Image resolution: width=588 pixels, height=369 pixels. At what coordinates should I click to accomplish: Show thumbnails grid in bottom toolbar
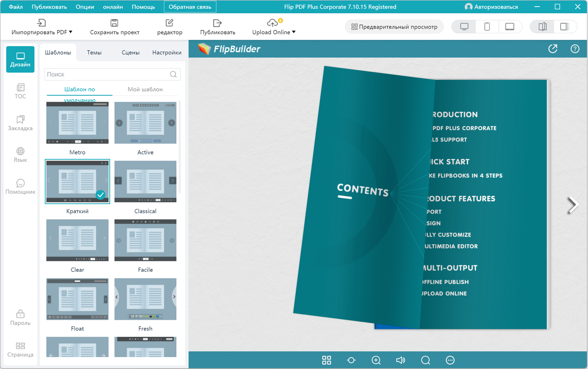click(x=326, y=360)
